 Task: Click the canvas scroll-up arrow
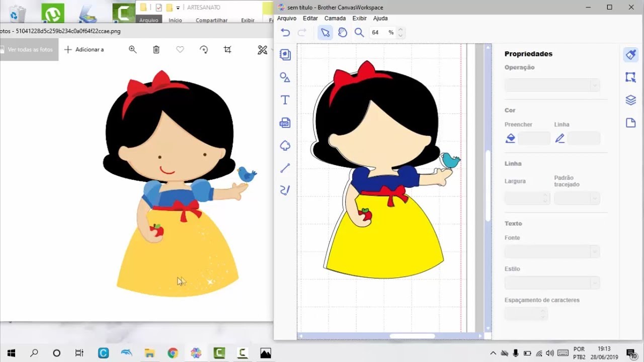tap(487, 47)
